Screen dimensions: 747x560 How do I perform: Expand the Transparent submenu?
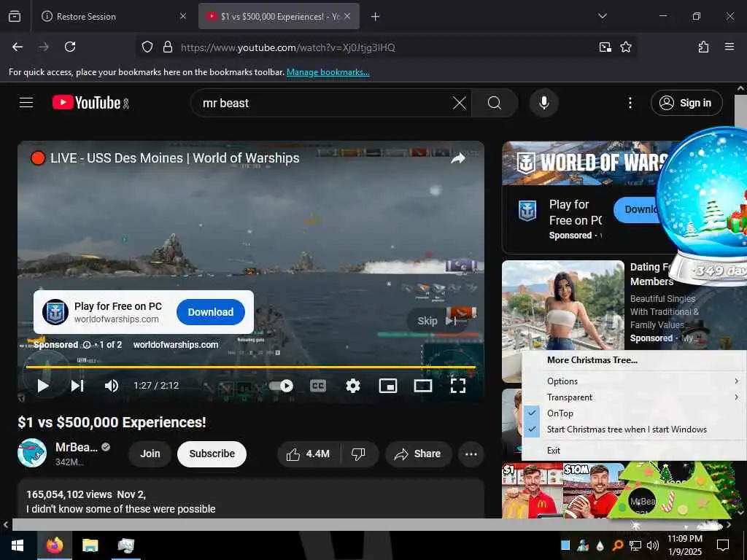click(634, 397)
